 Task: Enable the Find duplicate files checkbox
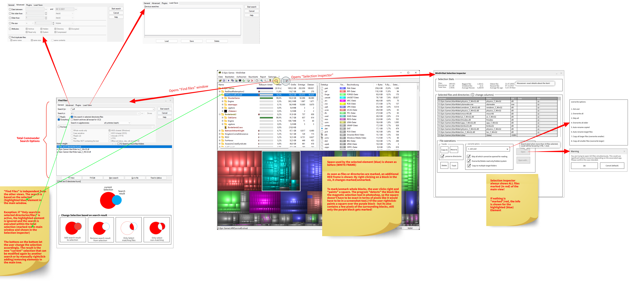(10, 37)
